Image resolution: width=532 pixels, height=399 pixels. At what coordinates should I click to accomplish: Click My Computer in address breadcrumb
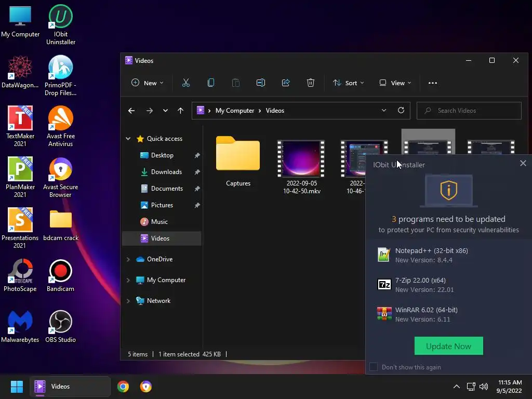(235, 111)
